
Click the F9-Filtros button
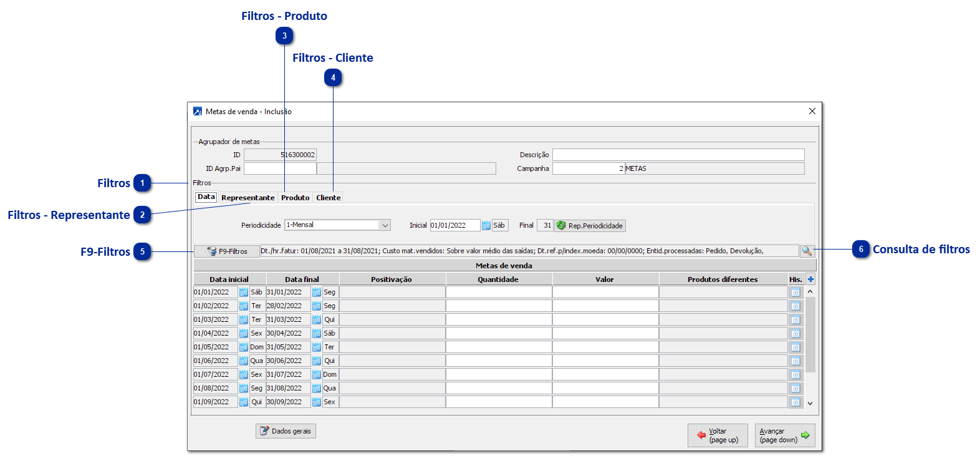[227, 251]
